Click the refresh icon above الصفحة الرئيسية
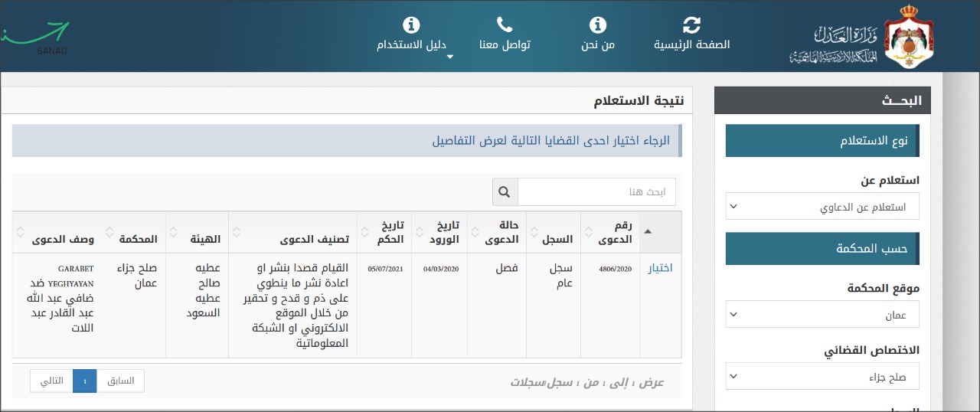The width and height of the screenshot is (980, 412). 691,25
